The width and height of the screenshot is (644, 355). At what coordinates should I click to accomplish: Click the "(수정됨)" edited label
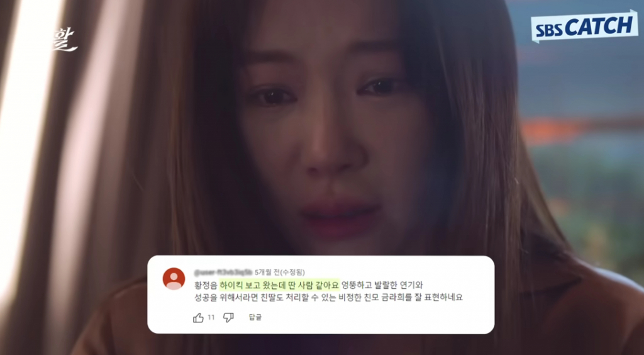[292, 272]
